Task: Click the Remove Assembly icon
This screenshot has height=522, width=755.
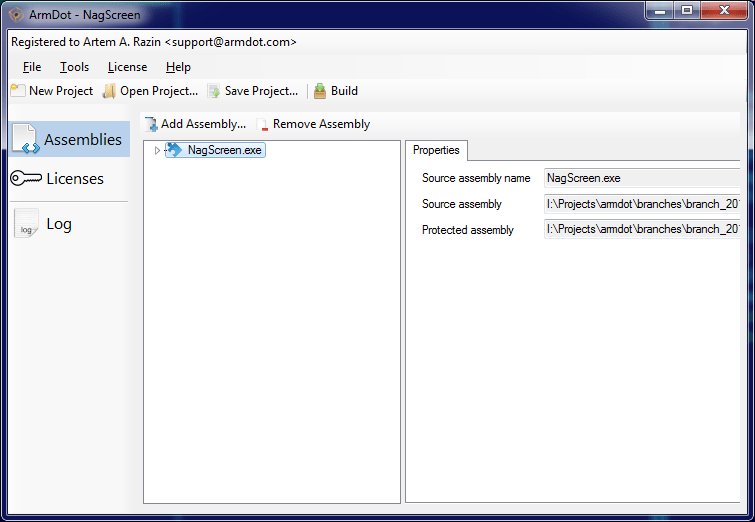Action: pos(263,124)
